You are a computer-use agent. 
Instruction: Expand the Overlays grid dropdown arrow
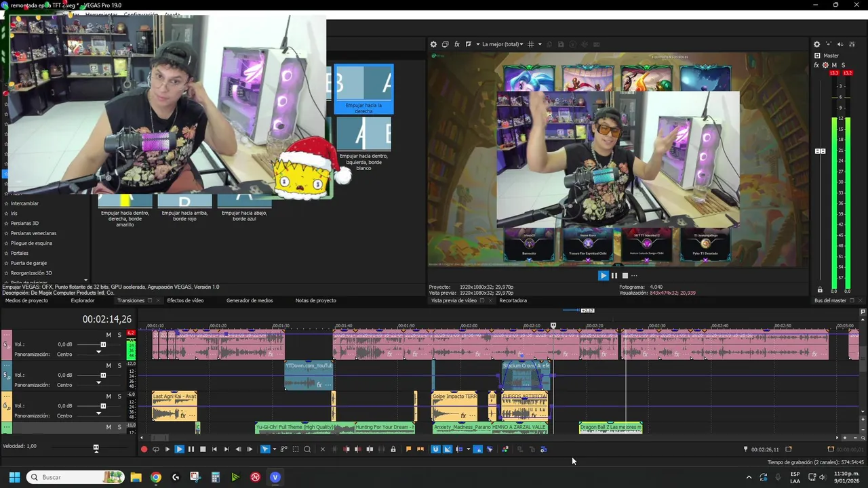coord(540,44)
